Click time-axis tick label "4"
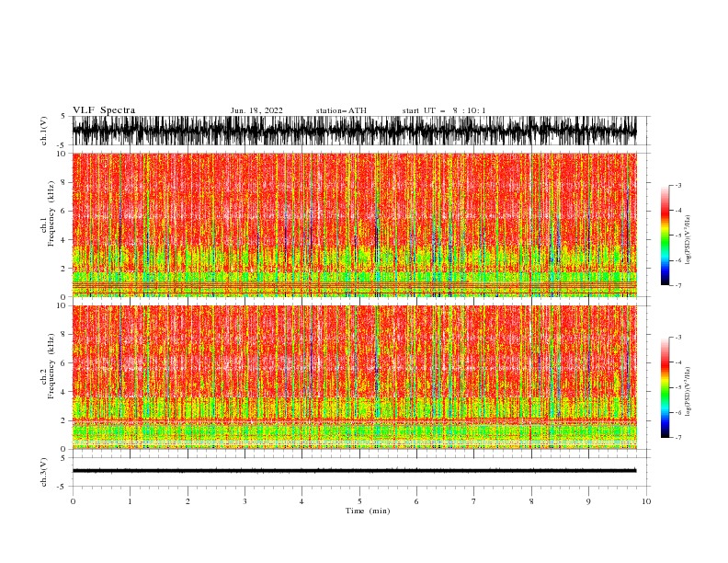The image size is (728, 563). pos(301,501)
